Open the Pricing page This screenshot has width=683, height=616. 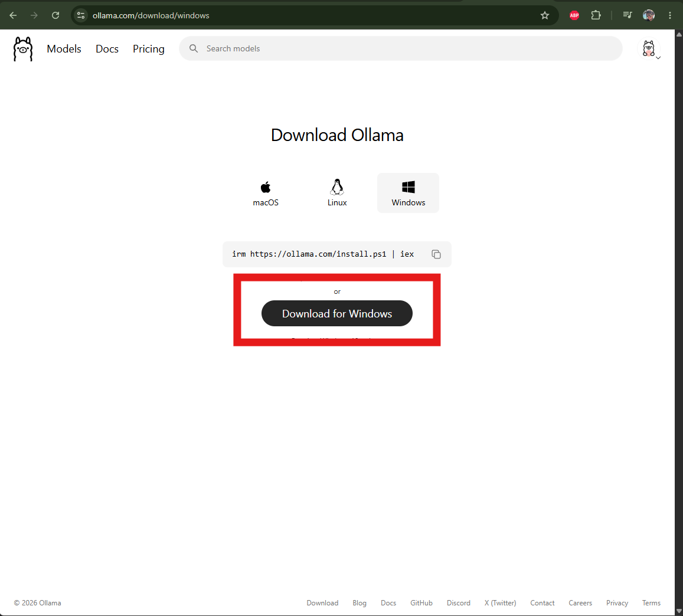tap(149, 49)
